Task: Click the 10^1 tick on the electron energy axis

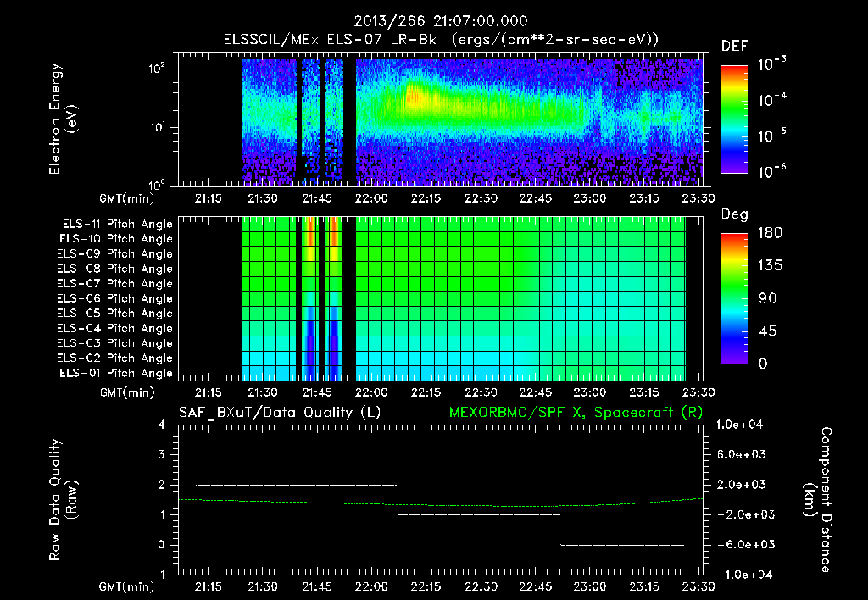Action: coord(157,127)
